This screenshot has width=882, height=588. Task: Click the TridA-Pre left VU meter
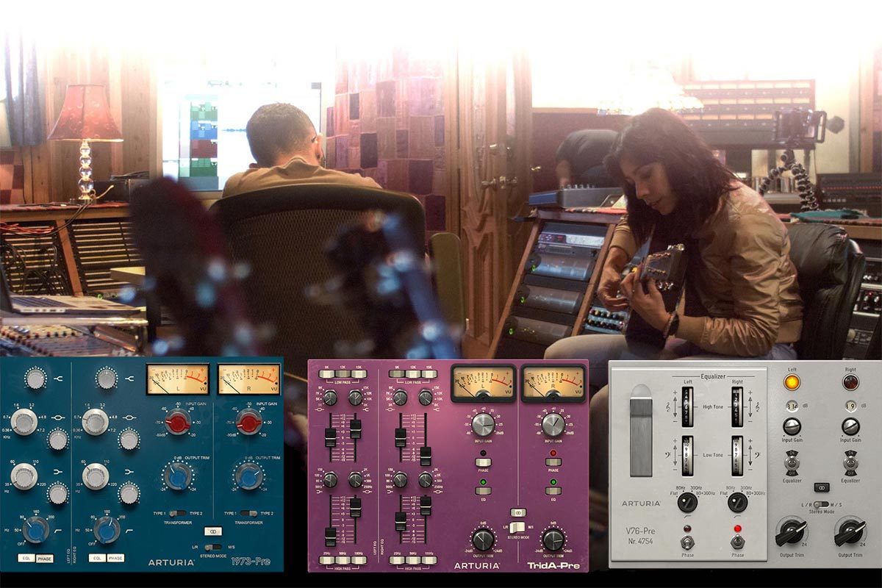point(484,384)
